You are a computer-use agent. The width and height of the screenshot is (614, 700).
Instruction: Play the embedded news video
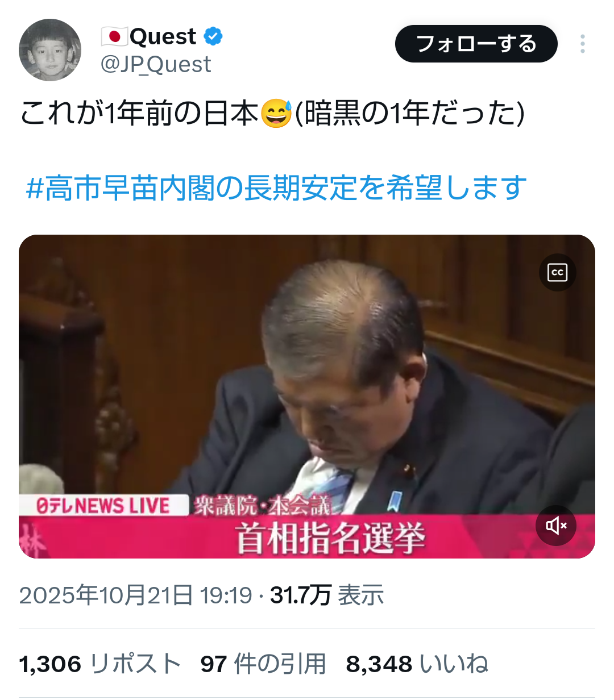[307, 396]
